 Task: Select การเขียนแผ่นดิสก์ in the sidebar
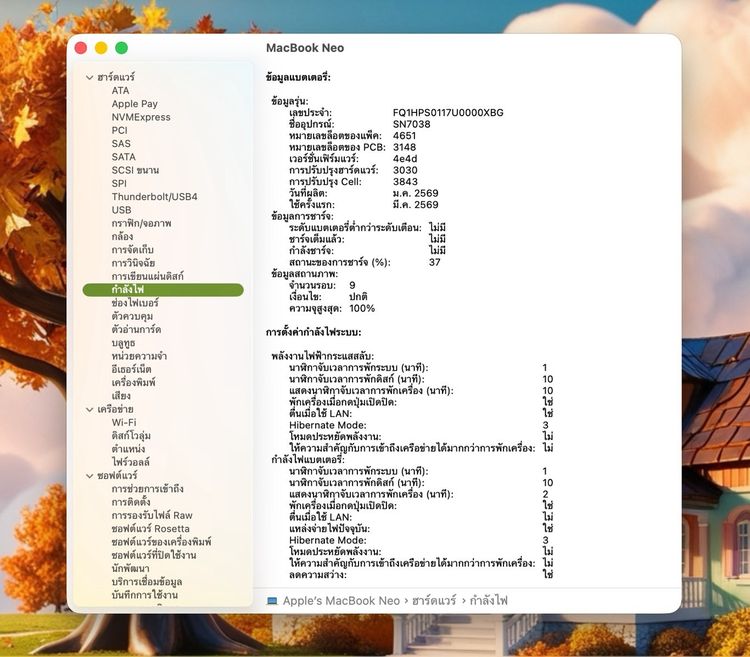pos(147,276)
